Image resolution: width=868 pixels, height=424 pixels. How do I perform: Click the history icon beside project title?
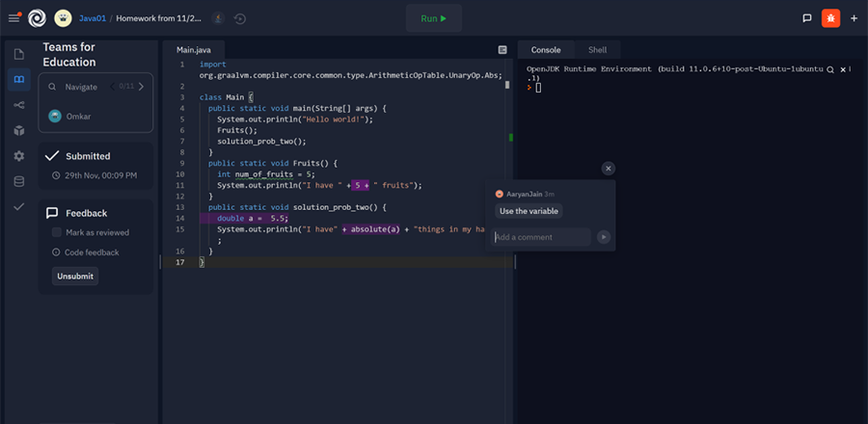(239, 18)
